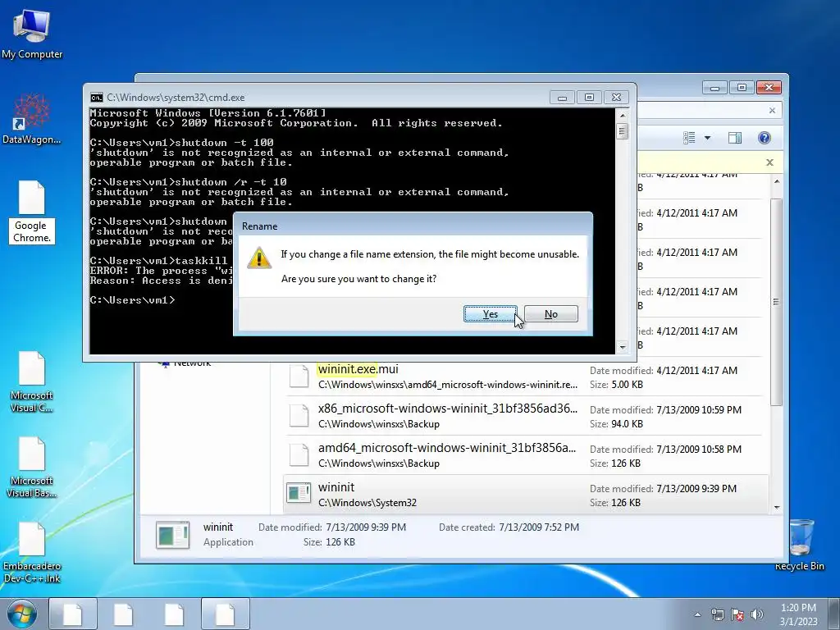Click Explorer results scrollbar up arrow
This screenshot has height=630, width=840.
777,181
